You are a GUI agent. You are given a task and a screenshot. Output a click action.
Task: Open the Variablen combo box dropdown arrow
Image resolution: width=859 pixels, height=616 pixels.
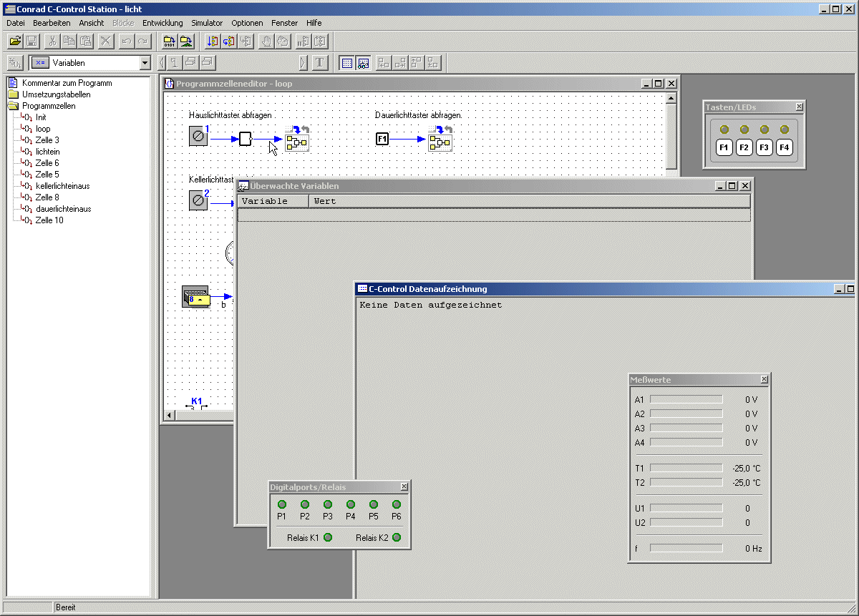pos(145,63)
